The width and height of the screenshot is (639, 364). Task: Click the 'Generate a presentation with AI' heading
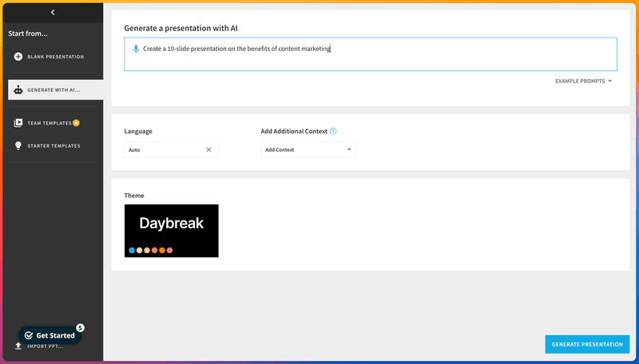pos(181,28)
